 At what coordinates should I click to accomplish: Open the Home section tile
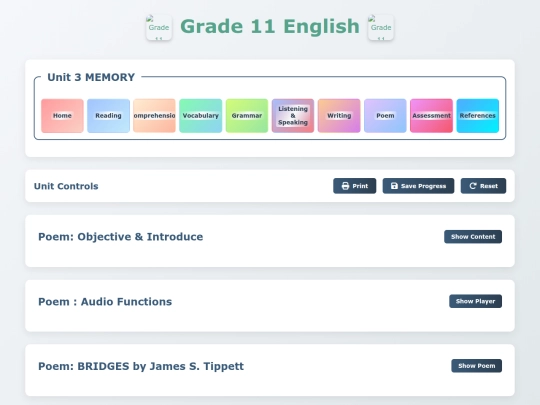click(x=62, y=116)
